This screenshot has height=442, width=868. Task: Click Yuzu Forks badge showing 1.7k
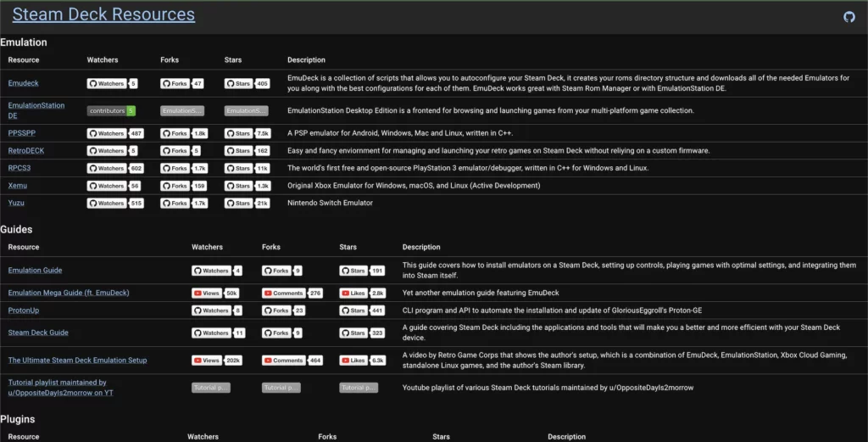pyautogui.click(x=184, y=204)
